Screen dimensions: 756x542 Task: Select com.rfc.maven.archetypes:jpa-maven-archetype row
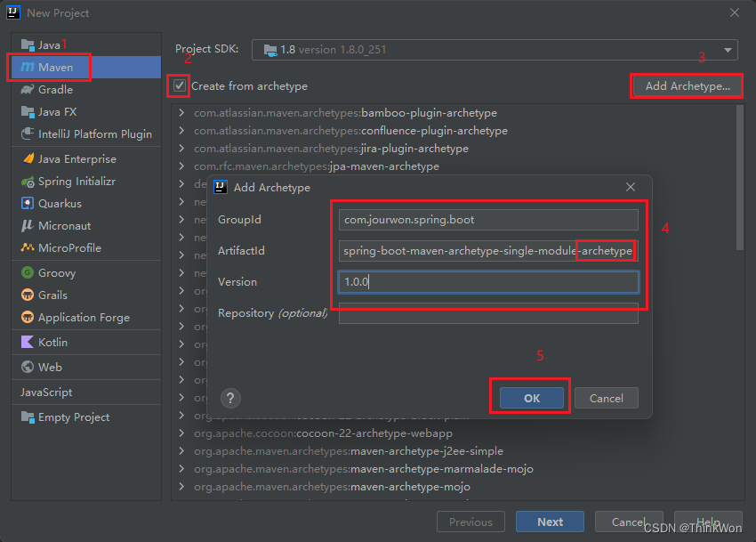point(317,166)
